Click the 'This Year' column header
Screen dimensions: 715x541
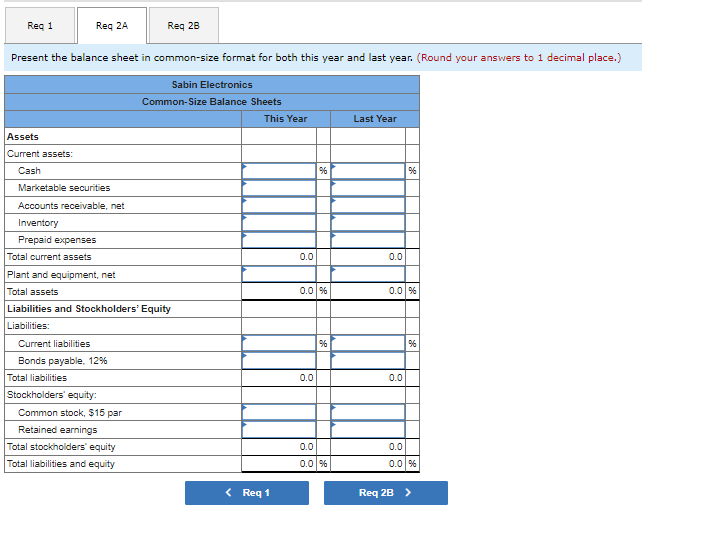(285, 119)
